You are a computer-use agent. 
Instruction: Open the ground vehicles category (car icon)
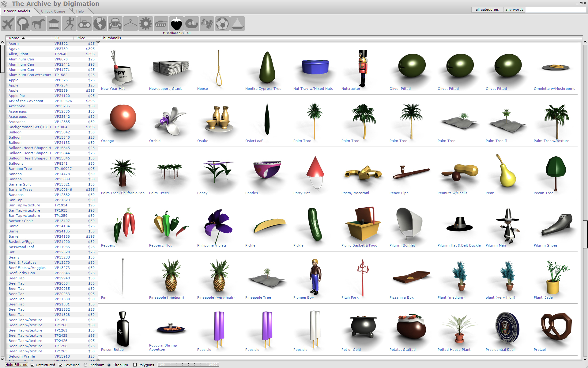(115, 24)
